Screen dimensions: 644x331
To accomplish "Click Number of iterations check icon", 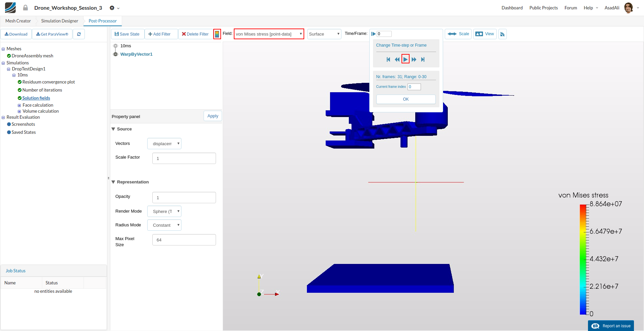I will pyautogui.click(x=20, y=90).
